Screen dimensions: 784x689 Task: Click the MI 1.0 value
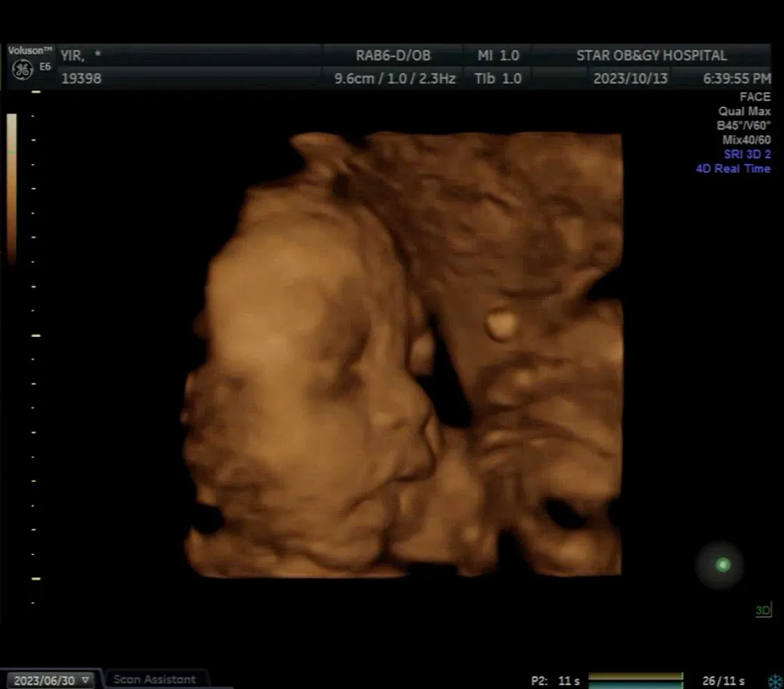point(498,55)
